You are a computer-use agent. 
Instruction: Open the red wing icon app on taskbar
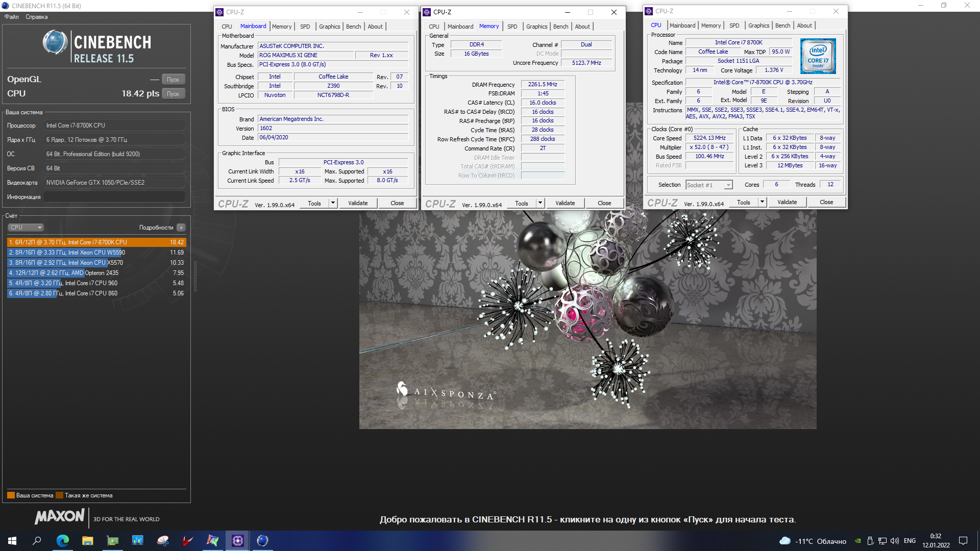click(x=187, y=541)
